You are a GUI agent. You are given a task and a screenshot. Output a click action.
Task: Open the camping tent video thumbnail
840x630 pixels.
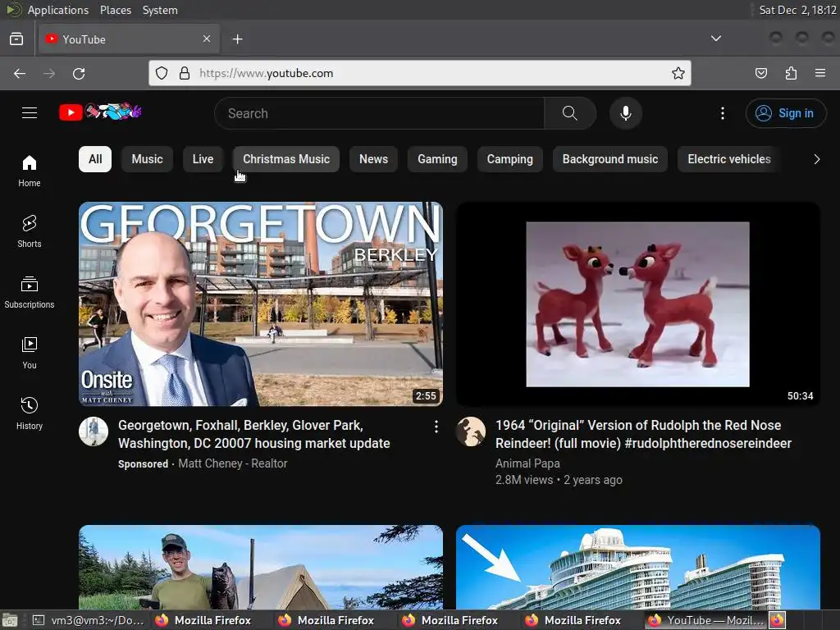coord(261,567)
